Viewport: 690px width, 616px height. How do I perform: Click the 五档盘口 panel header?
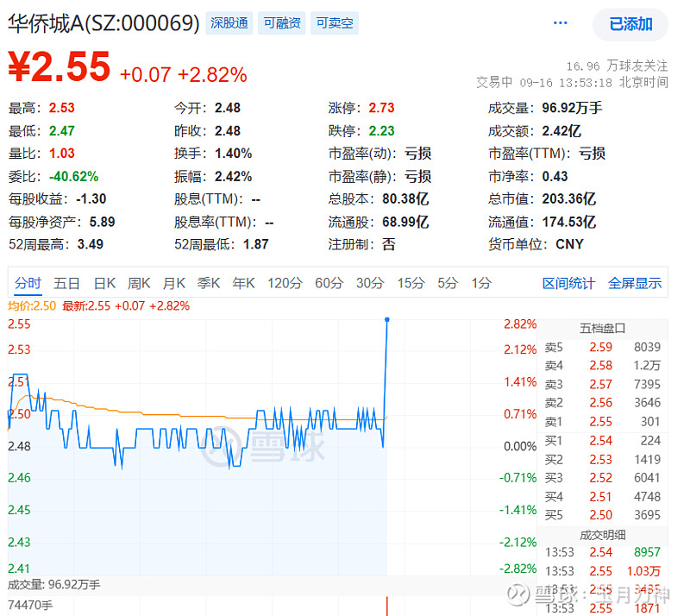click(x=602, y=329)
